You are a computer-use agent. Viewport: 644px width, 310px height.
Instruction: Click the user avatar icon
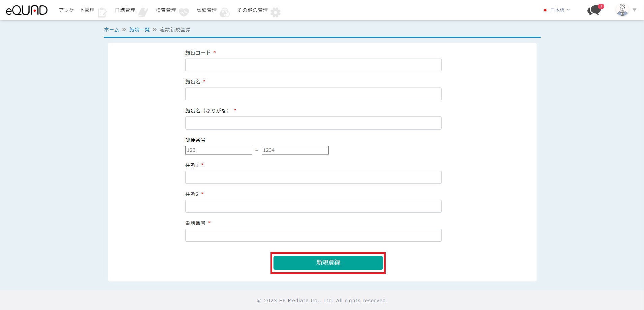tap(622, 10)
